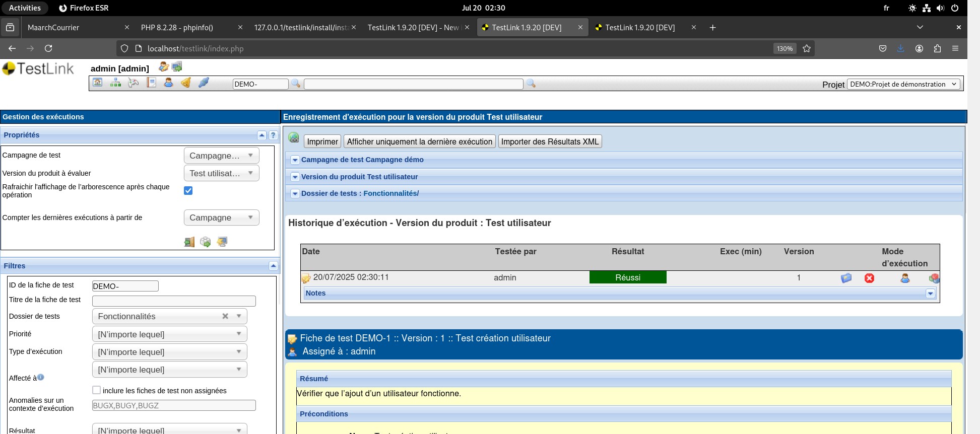Screen dimensions: 980x434
Task: Check inclure les fiches de test non assignées
Action: point(97,390)
